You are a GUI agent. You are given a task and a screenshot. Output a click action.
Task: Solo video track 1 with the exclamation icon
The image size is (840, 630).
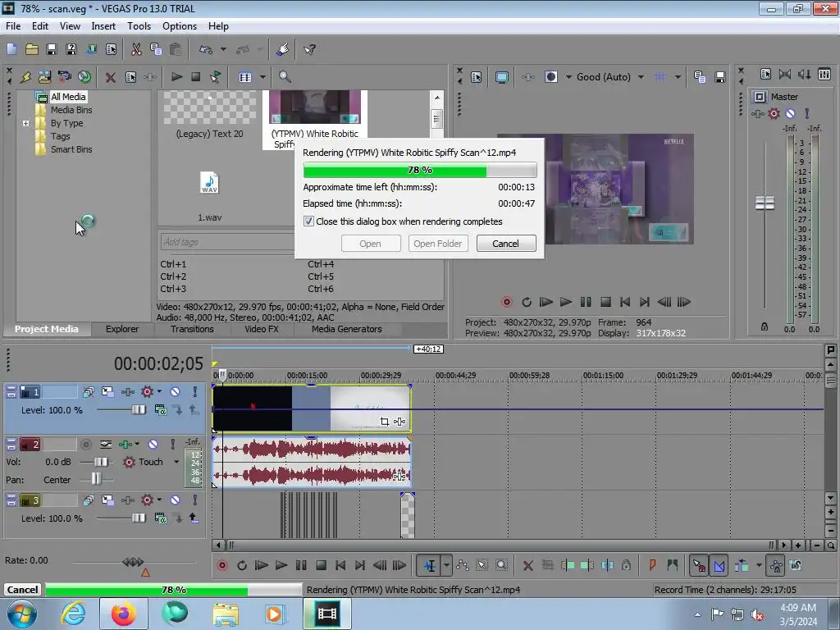(x=195, y=392)
